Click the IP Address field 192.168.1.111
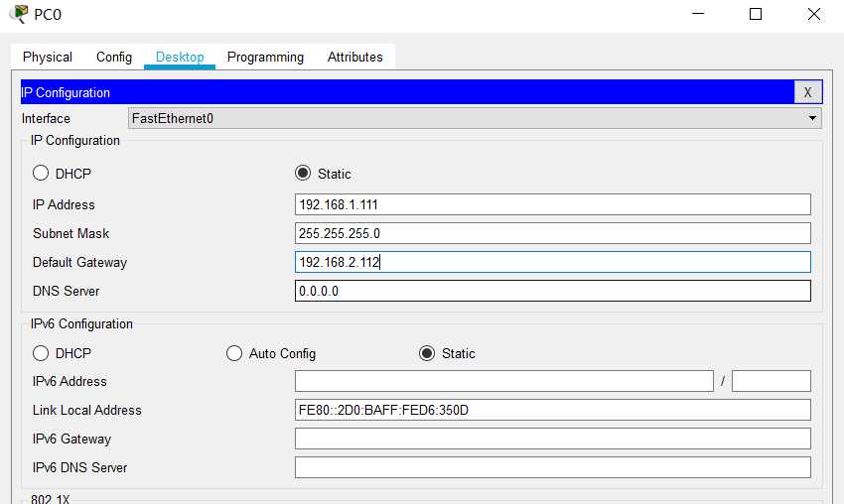The width and height of the screenshot is (844, 504). [553, 204]
